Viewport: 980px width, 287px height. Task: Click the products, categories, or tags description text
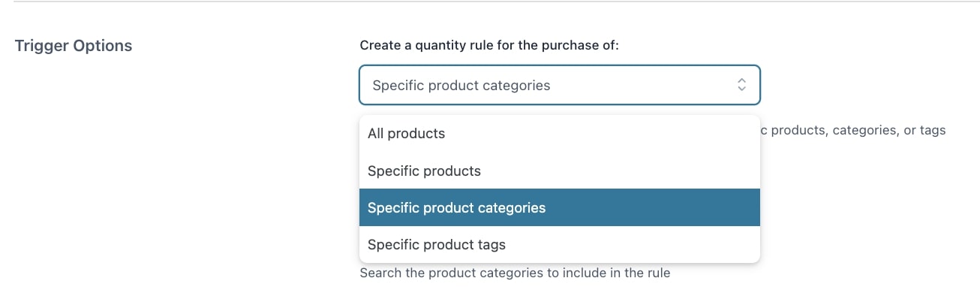pos(854,130)
